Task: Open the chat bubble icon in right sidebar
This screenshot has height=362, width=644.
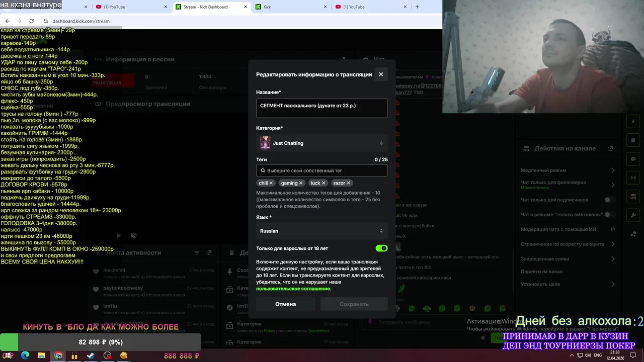Action: (x=633, y=159)
